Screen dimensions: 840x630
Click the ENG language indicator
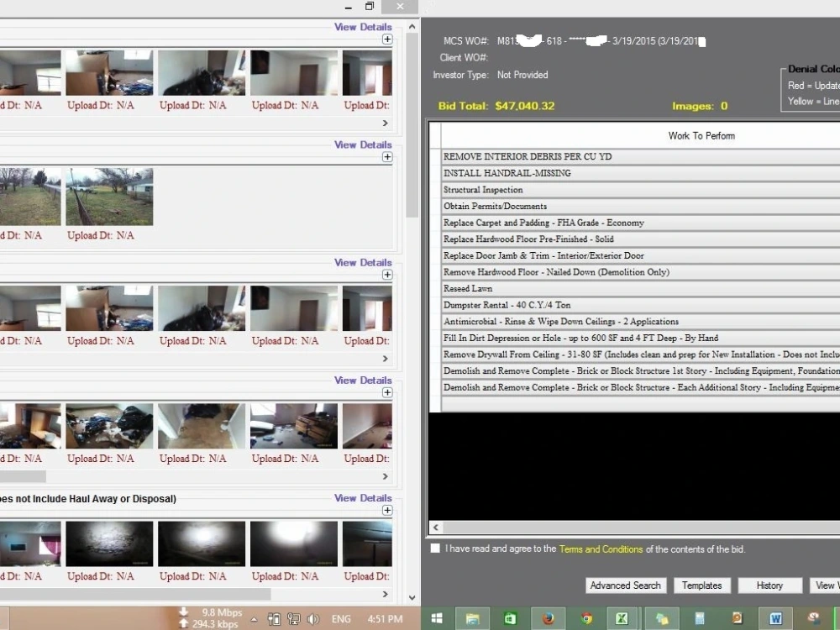pyautogui.click(x=341, y=619)
